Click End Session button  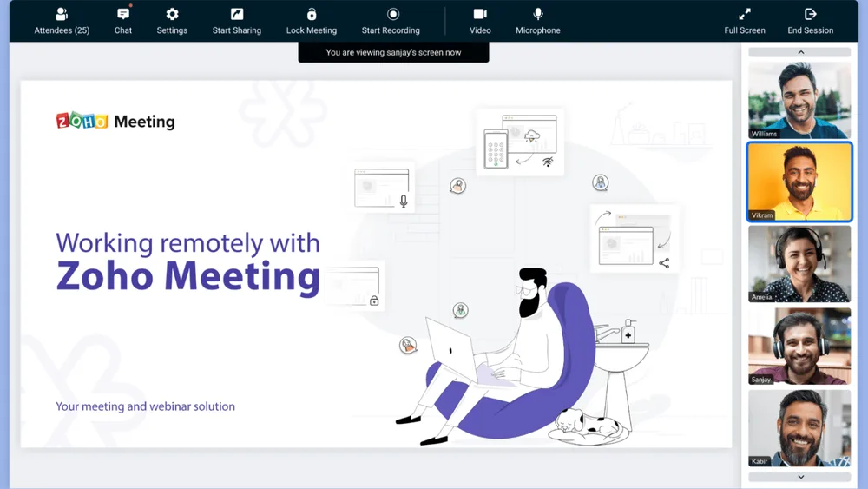(811, 21)
